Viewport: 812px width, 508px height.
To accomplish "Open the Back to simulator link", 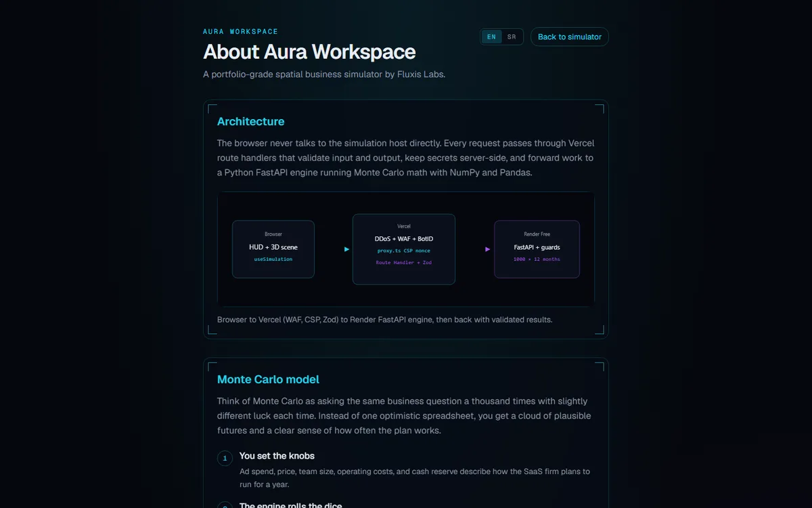I will [569, 37].
